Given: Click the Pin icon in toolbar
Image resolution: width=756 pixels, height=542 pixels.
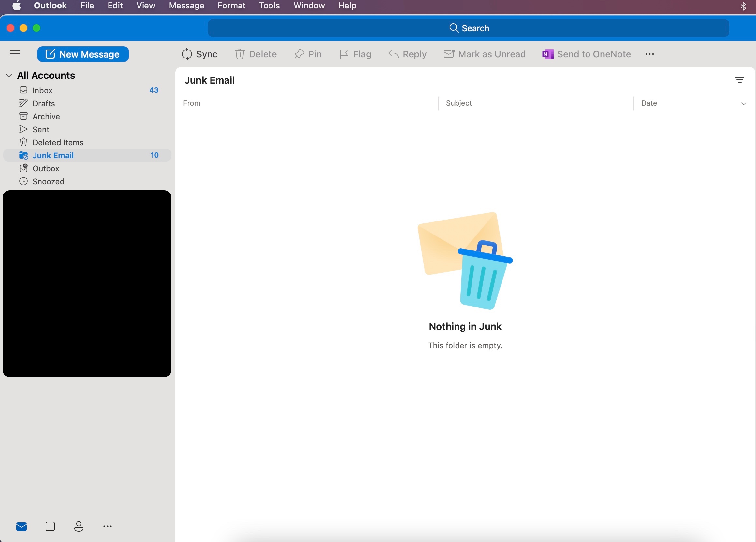Looking at the screenshot, I should tap(299, 54).
